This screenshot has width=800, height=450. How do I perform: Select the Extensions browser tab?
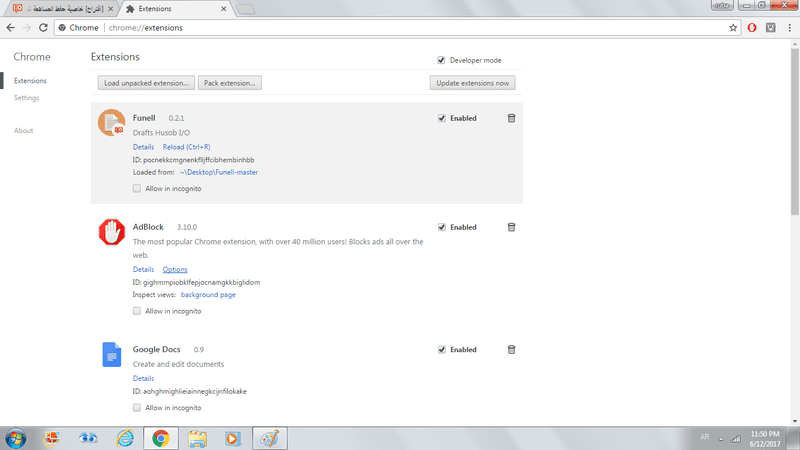176,9
